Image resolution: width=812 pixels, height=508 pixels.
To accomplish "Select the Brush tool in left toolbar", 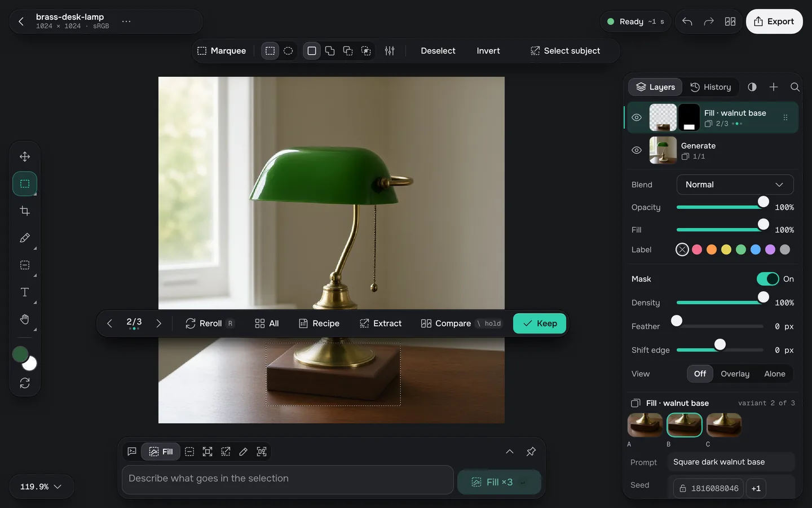I will pyautogui.click(x=25, y=238).
